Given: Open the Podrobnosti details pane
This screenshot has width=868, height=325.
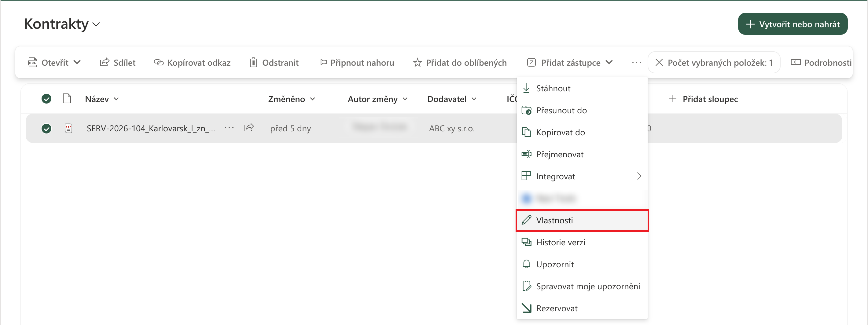Looking at the screenshot, I should 821,63.
